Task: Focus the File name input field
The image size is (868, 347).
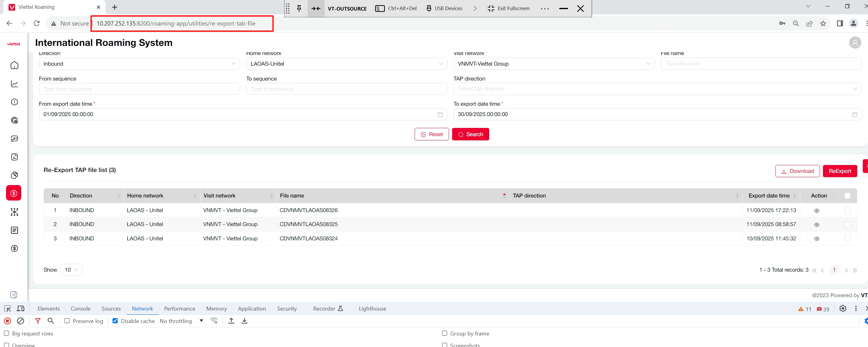Action: [761, 64]
